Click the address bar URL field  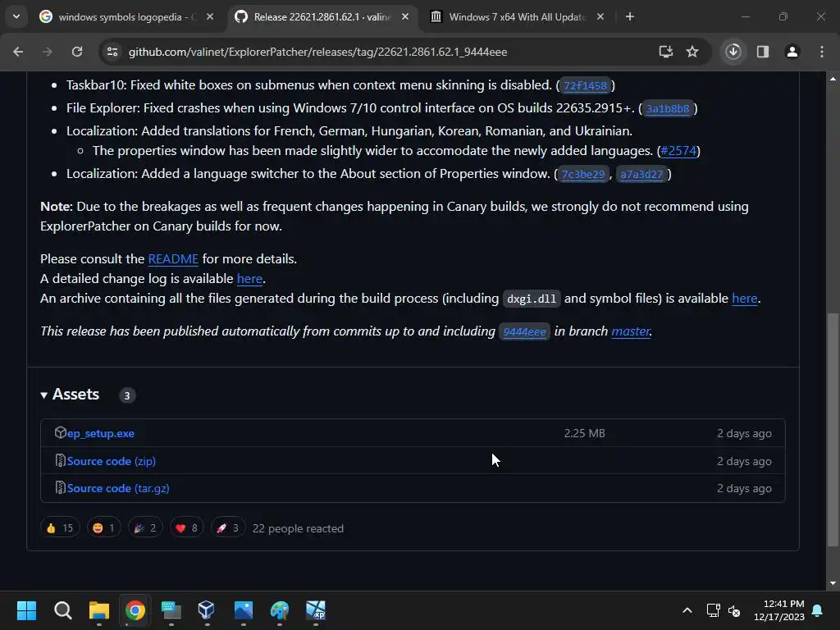pyautogui.click(x=317, y=52)
